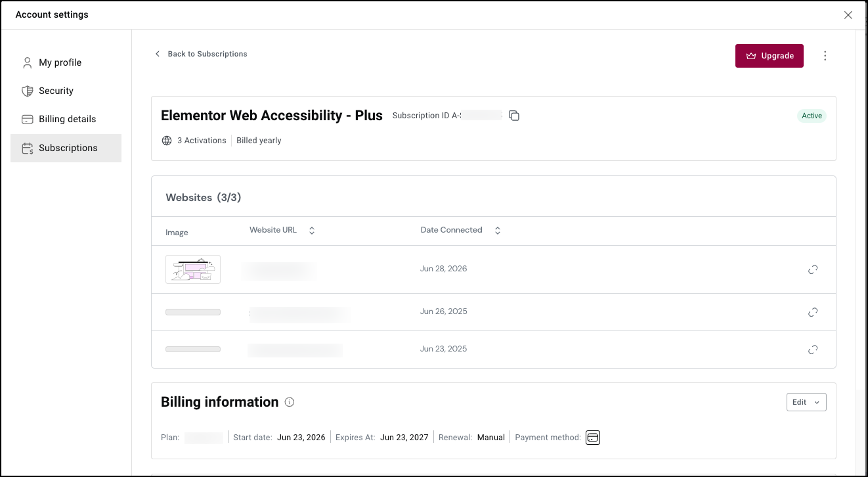Click the Image column header
The width and height of the screenshot is (868, 477).
tap(177, 233)
